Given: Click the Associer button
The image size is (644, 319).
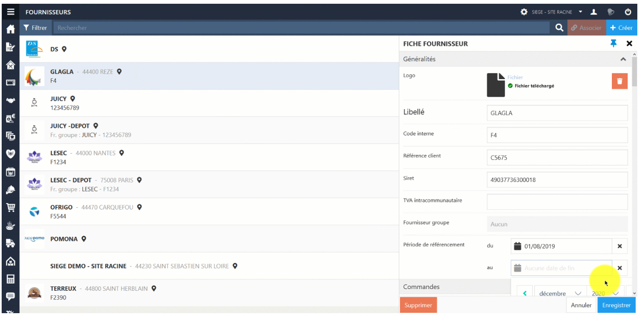Looking at the screenshot, I should [x=586, y=28].
